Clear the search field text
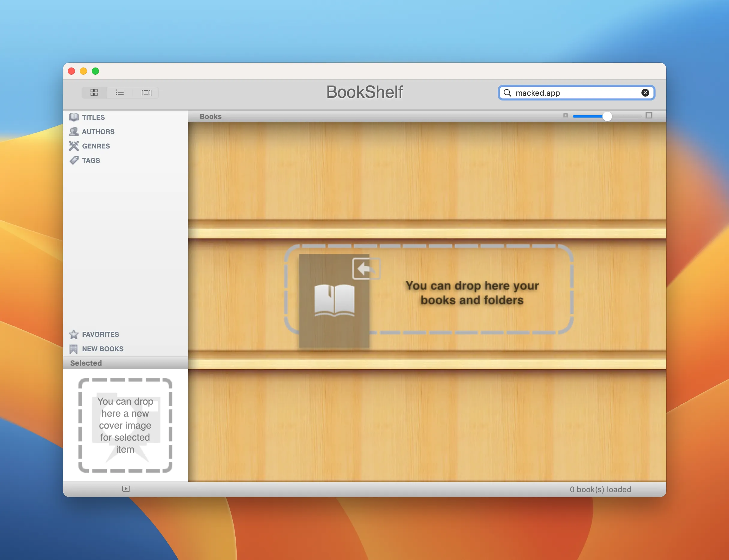The image size is (729, 560). coord(645,93)
